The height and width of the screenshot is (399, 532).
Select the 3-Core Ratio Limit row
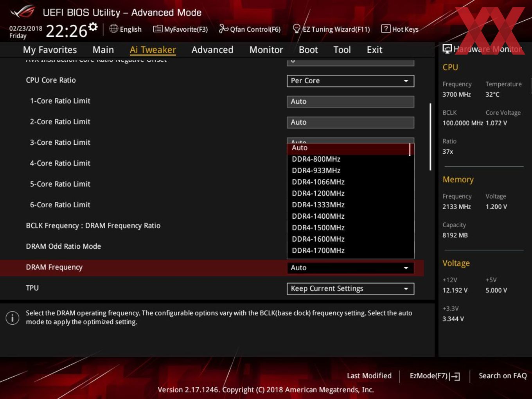pos(60,142)
